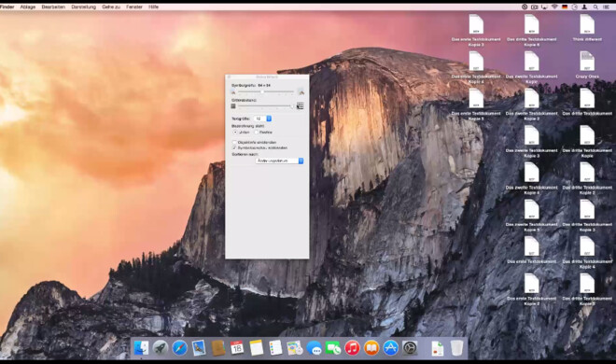616x364 pixels.
Task: Select Das zweite Textdokument Kopie 2 file
Action: pyautogui.click(x=532, y=105)
